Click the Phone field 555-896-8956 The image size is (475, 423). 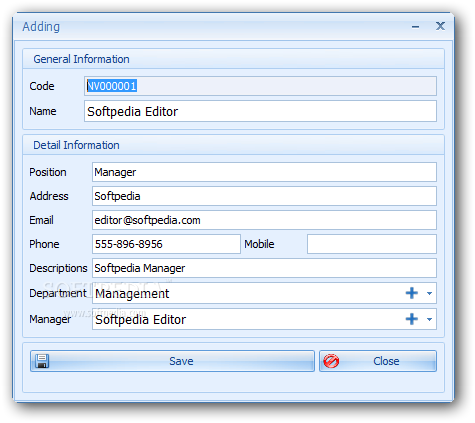click(166, 244)
